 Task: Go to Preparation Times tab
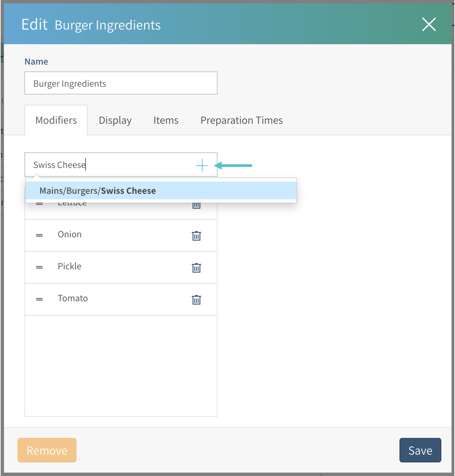pos(241,120)
